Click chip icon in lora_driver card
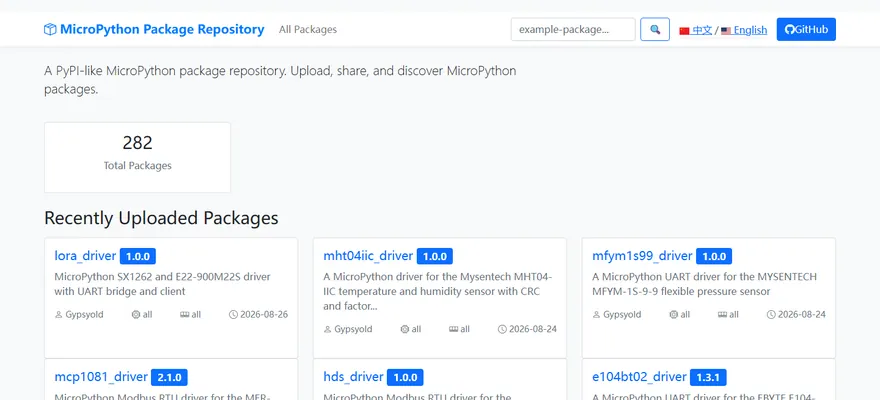This screenshot has width=880, height=400. click(x=135, y=315)
